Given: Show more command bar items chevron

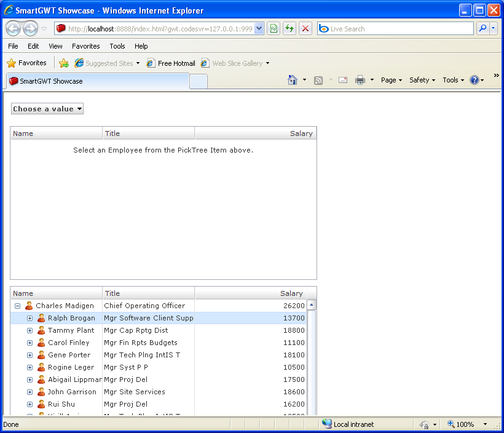Looking at the screenshot, I should tap(496, 75).
